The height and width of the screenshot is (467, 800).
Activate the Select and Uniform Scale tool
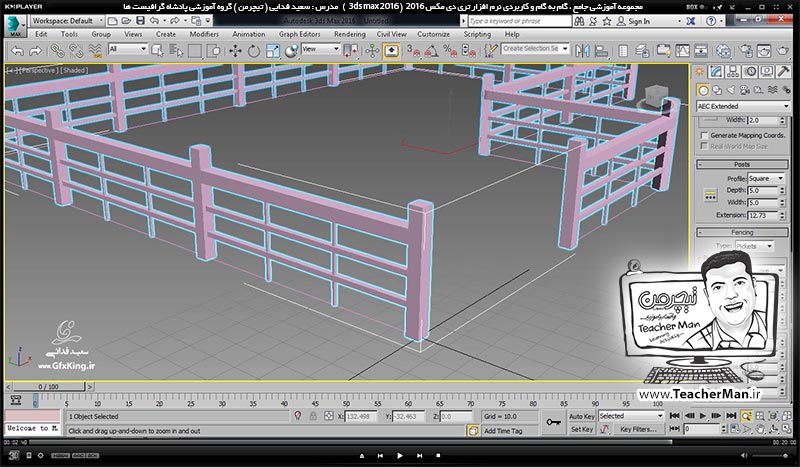click(273, 51)
